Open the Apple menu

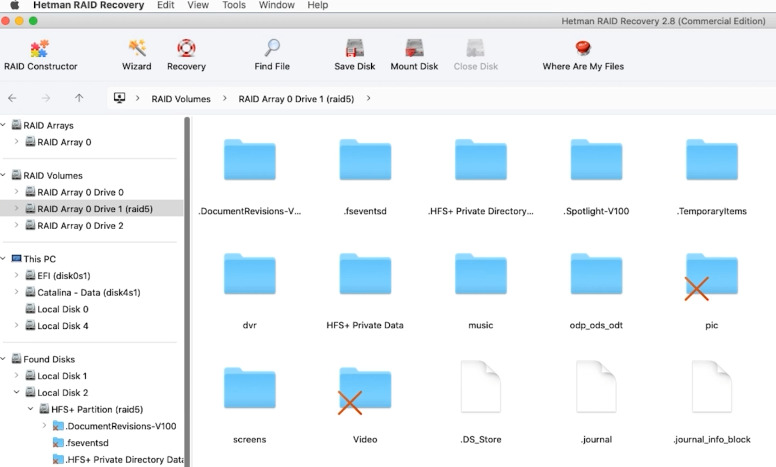pos(14,5)
